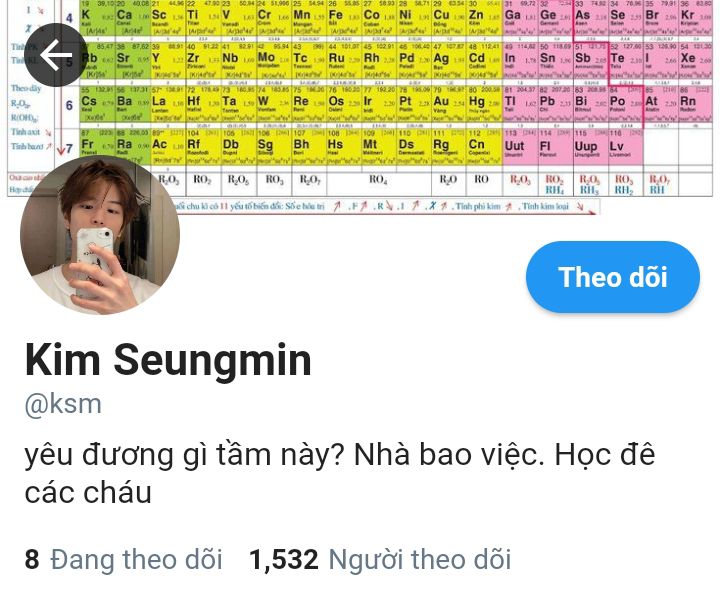Click period number 6 in banner table
Image resolution: width=720 pixels, height=606 pixels.
coord(69,105)
